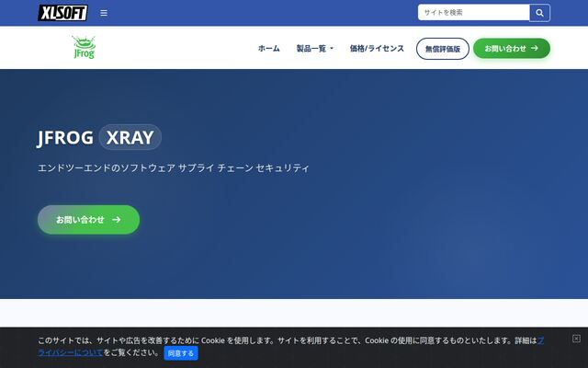Expand the 製品一覧 dropdown menu
Viewport: 588px width, 368px height.
[x=314, y=49]
